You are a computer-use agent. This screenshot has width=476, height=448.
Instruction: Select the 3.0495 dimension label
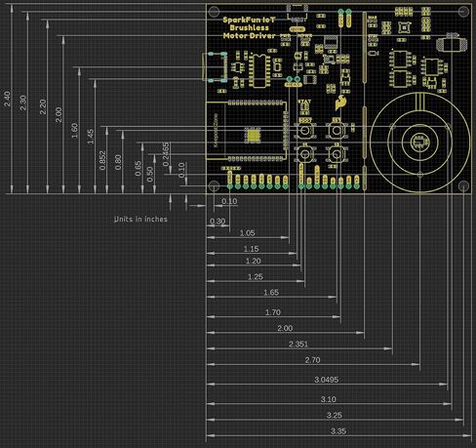pos(327,380)
